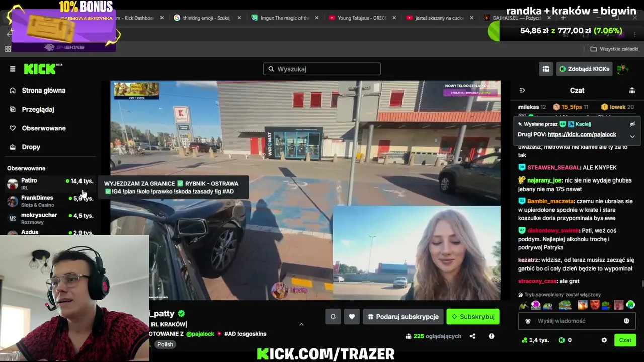The height and width of the screenshot is (362, 644).
Task: Close the Imgur browser tab
Action: tap(317, 18)
